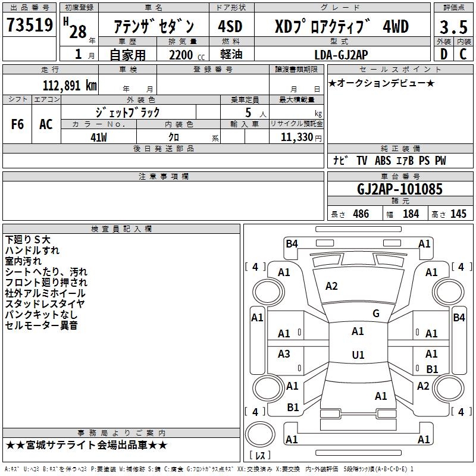This screenshot has width=476, height=476.
Task: Click the seating capacity 5 人
Action: click(x=256, y=113)
